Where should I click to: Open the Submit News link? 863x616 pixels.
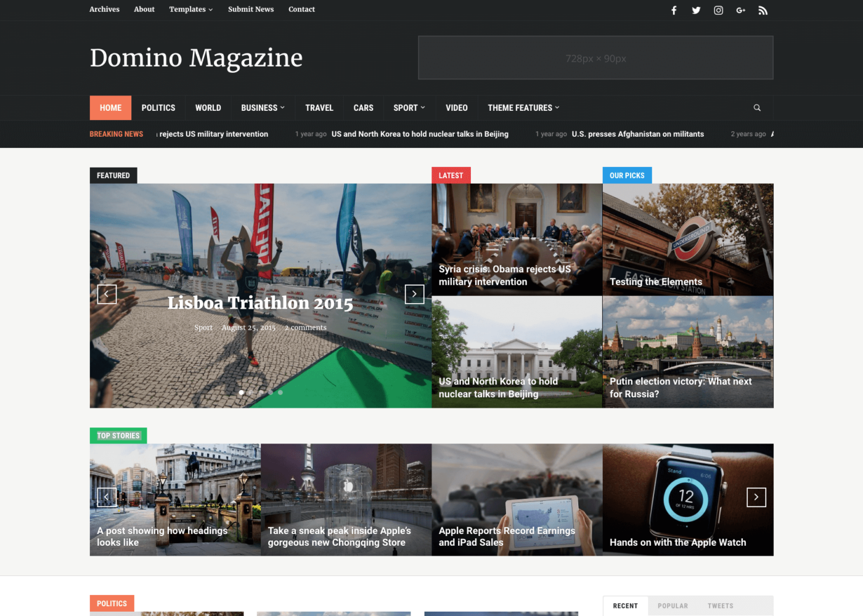click(x=250, y=9)
